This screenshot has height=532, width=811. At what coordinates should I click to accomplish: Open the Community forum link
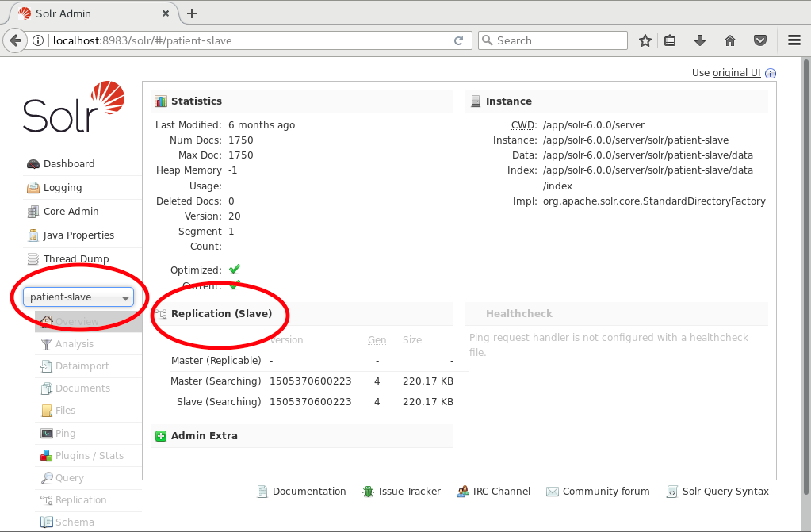(606, 491)
